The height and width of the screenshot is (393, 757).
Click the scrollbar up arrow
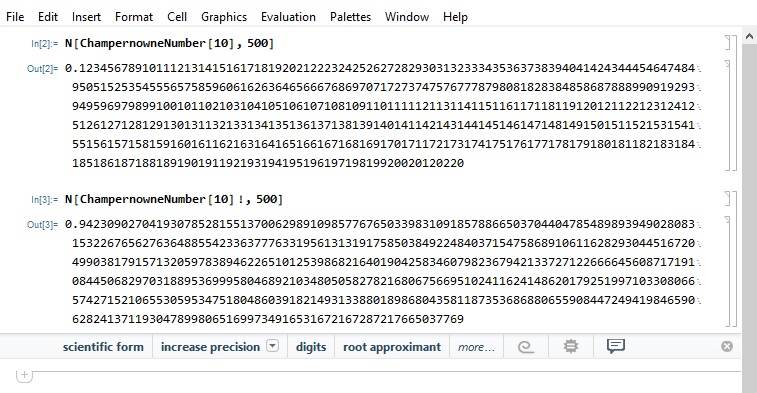[749, 36]
